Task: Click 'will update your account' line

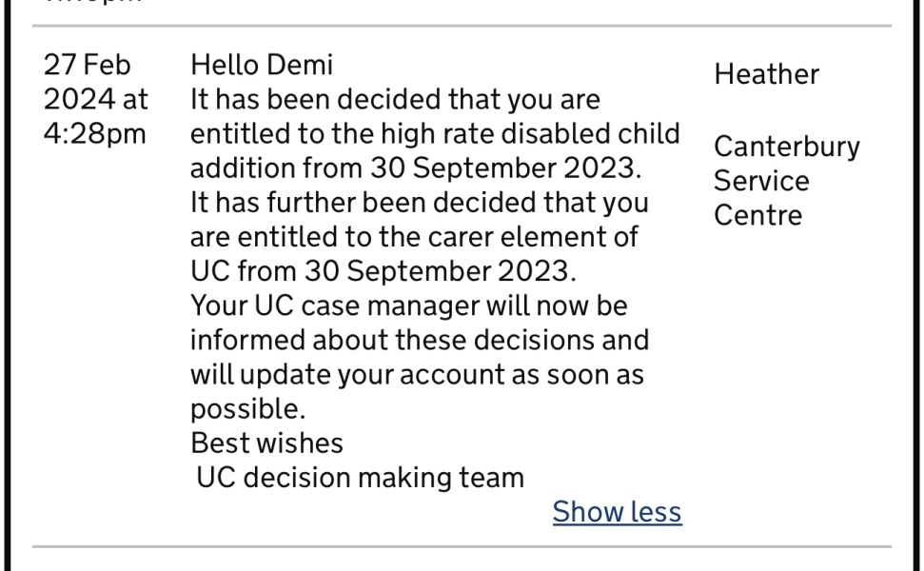Action: [417, 375]
